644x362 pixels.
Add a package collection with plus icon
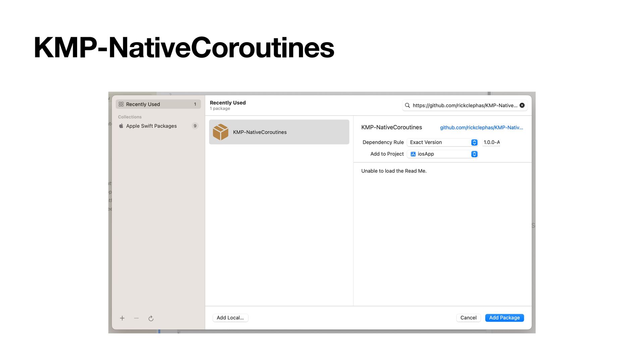click(122, 318)
